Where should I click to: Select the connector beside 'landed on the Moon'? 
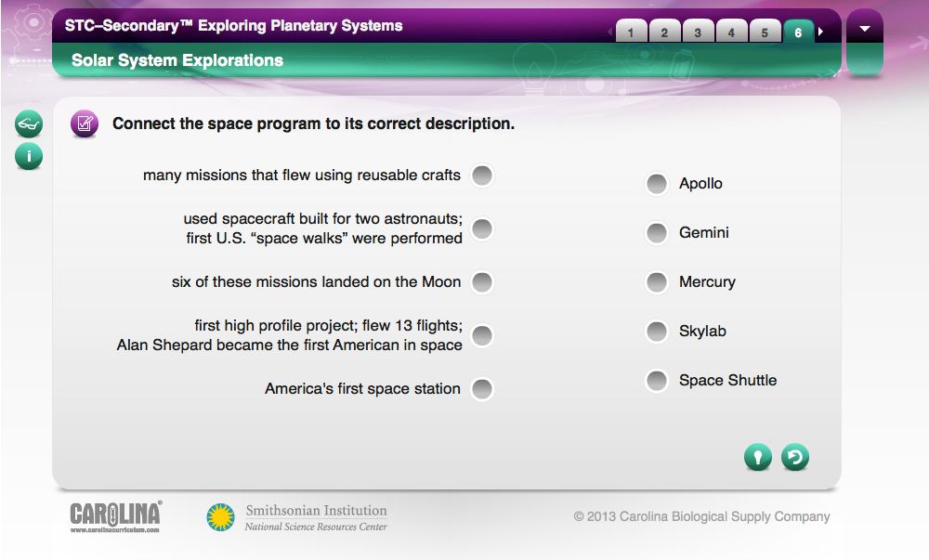pos(482,282)
